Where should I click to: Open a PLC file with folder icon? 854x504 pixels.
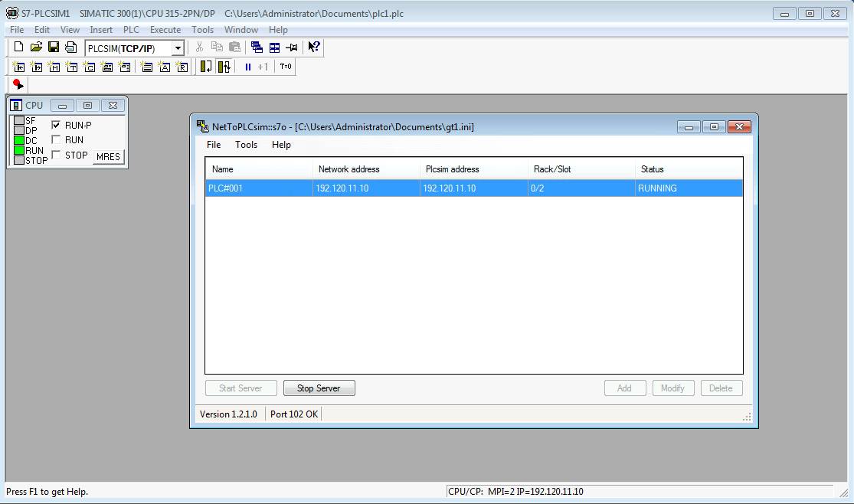click(x=36, y=47)
